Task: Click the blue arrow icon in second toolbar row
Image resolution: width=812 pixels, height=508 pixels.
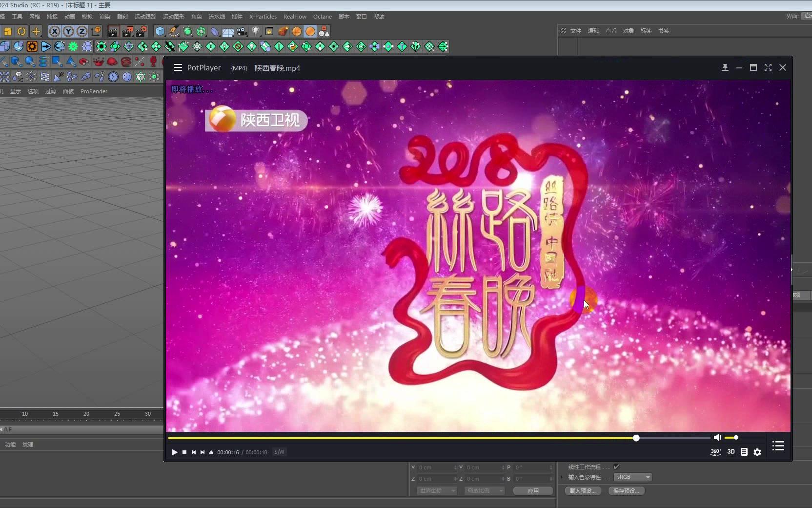Action: pos(46,46)
